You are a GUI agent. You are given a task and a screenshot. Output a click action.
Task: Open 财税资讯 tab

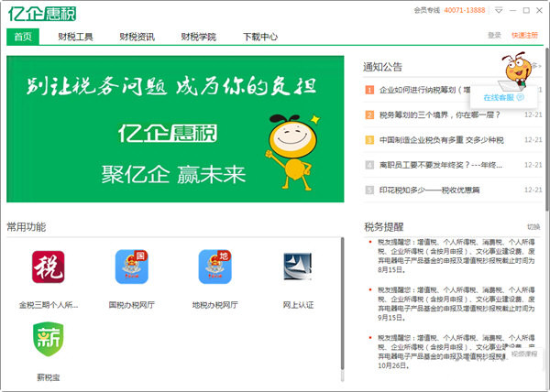click(x=137, y=37)
